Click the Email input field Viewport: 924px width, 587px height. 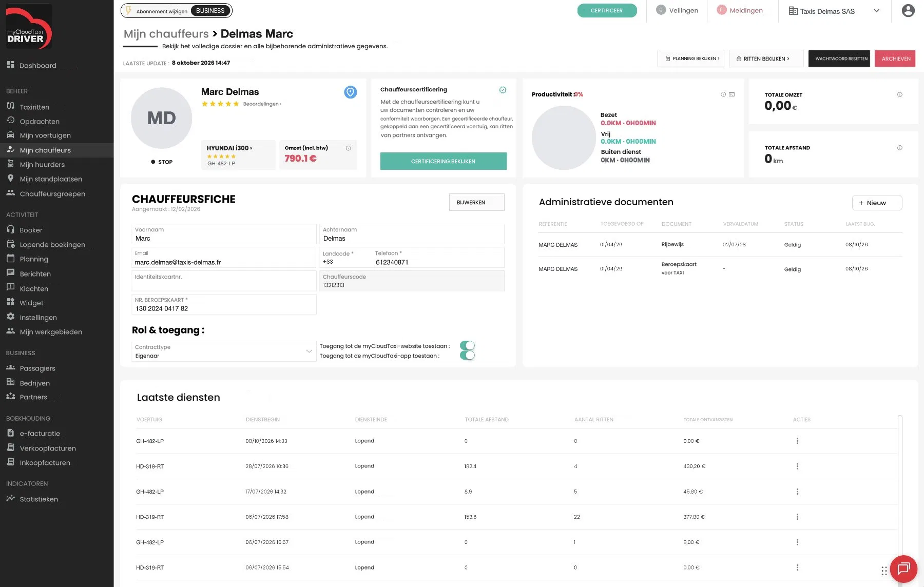click(x=224, y=258)
